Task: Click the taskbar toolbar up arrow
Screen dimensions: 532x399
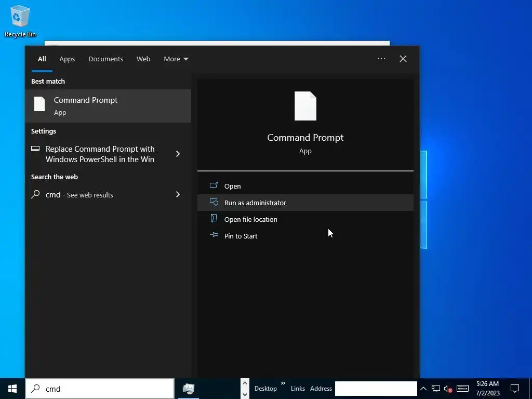Action: (x=245, y=383)
